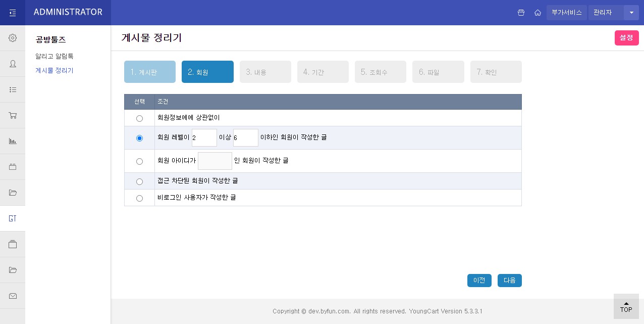644x324 pixels.
Task: Open the settings gear icon in sidebar
Action: (13, 38)
